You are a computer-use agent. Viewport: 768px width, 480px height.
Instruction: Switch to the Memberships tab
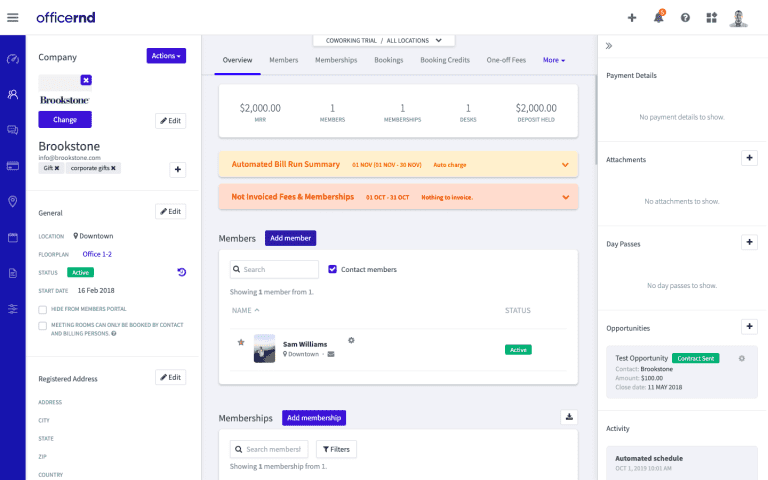pyautogui.click(x=336, y=60)
